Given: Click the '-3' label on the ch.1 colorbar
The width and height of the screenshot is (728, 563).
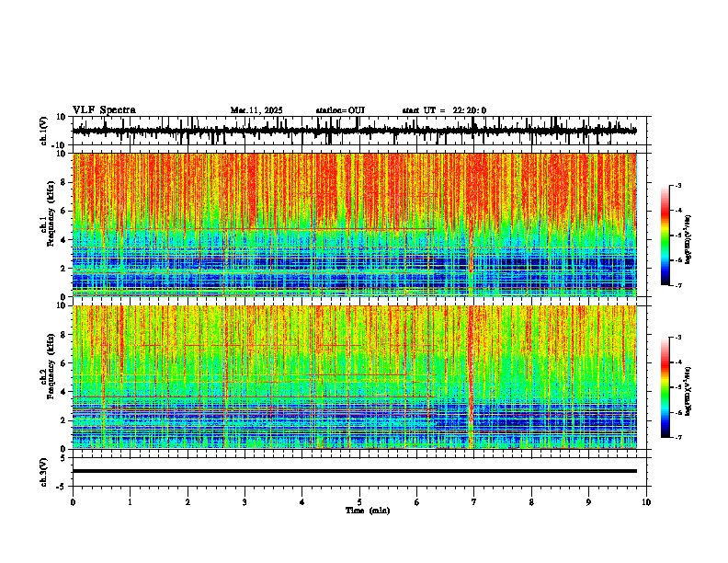Looking at the screenshot, I should tap(677, 185).
